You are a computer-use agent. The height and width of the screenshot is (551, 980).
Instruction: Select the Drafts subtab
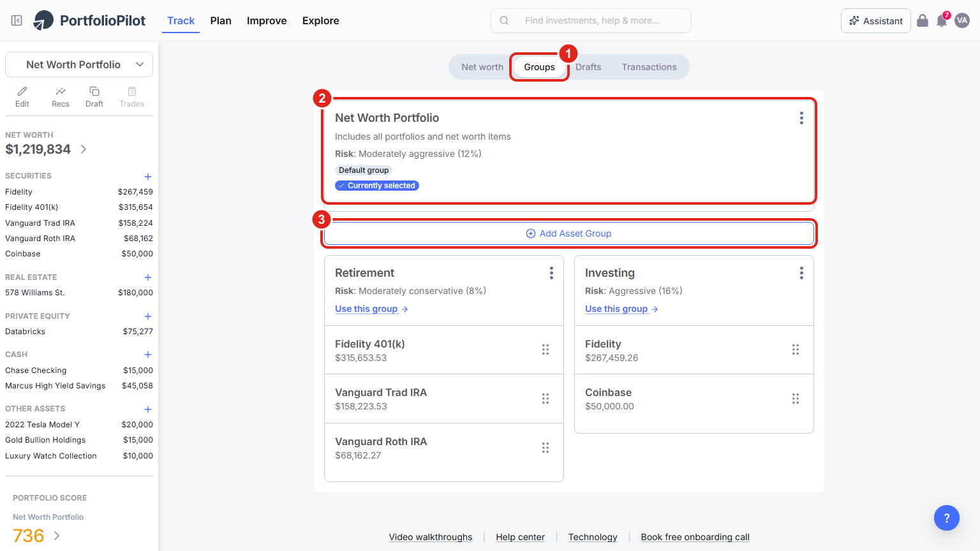[588, 67]
